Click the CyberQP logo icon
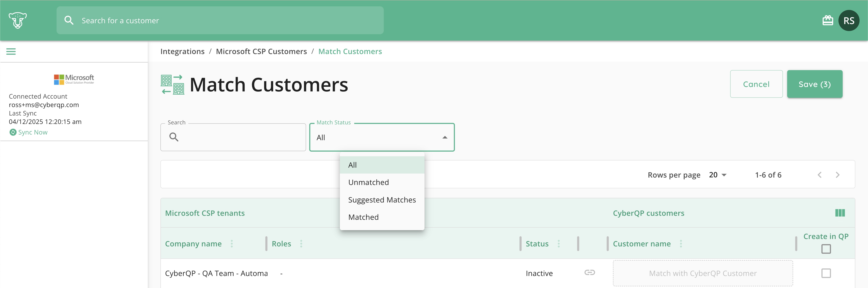The height and width of the screenshot is (288, 868). pos(18,20)
